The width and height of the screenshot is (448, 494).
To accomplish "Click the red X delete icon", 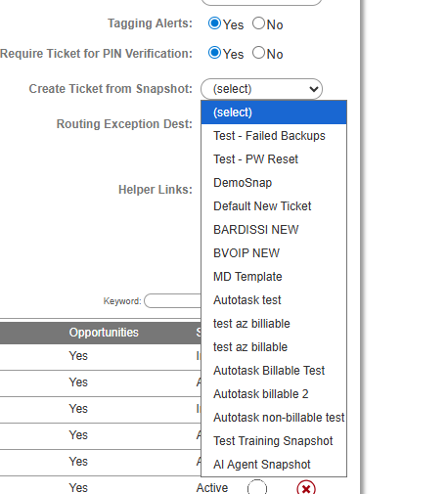I will [x=306, y=488].
